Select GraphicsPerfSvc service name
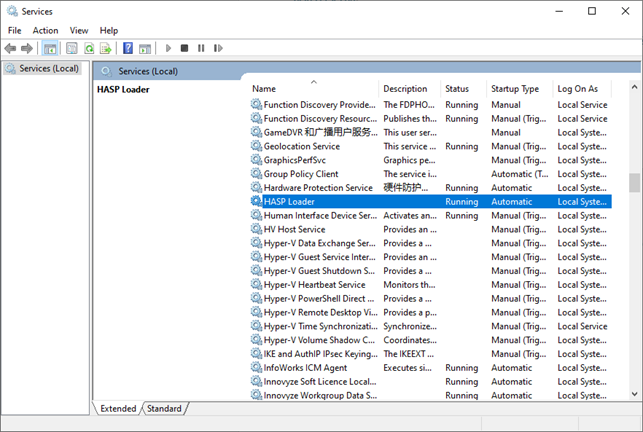 [294, 160]
